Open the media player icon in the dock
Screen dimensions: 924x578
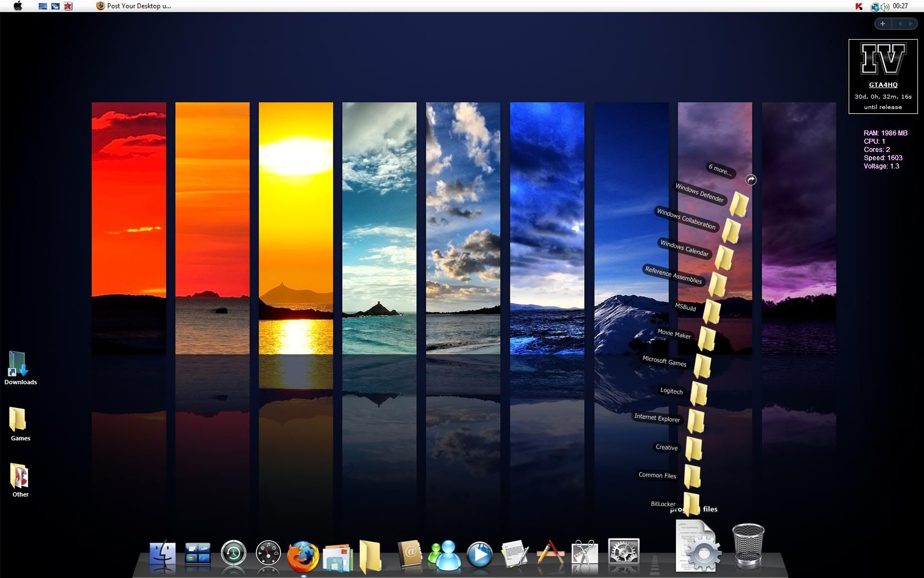point(480,554)
